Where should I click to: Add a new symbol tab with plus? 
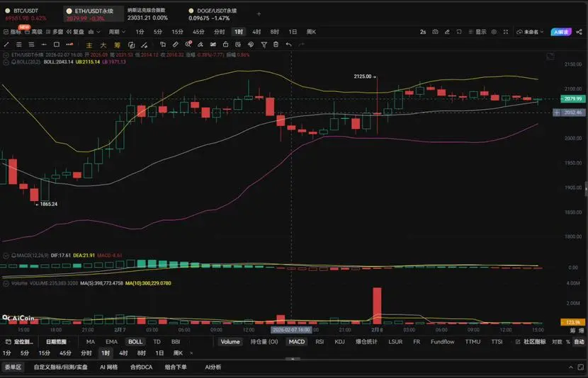click(259, 14)
